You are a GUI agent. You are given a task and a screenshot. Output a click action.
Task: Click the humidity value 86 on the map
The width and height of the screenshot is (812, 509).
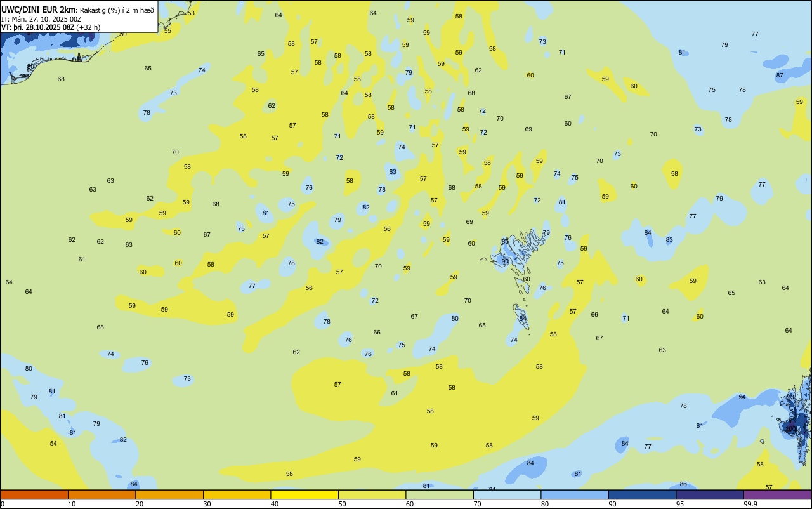[x=683, y=484]
